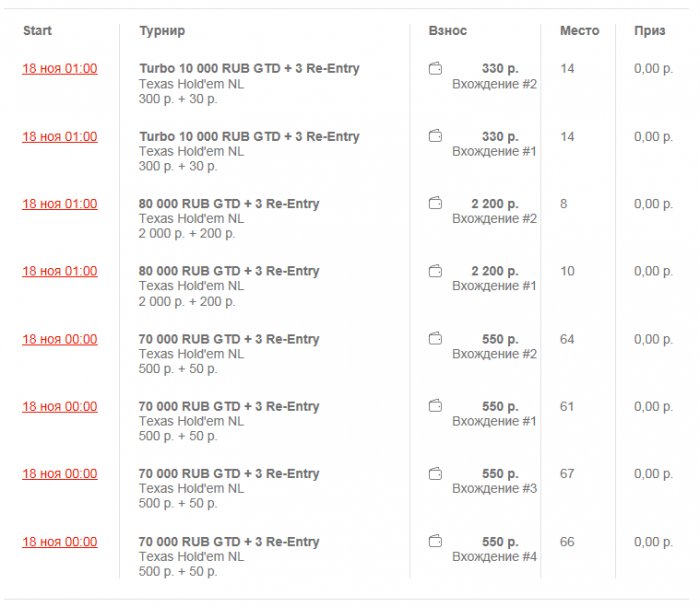Click the Взнос column header

pos(447,31)
